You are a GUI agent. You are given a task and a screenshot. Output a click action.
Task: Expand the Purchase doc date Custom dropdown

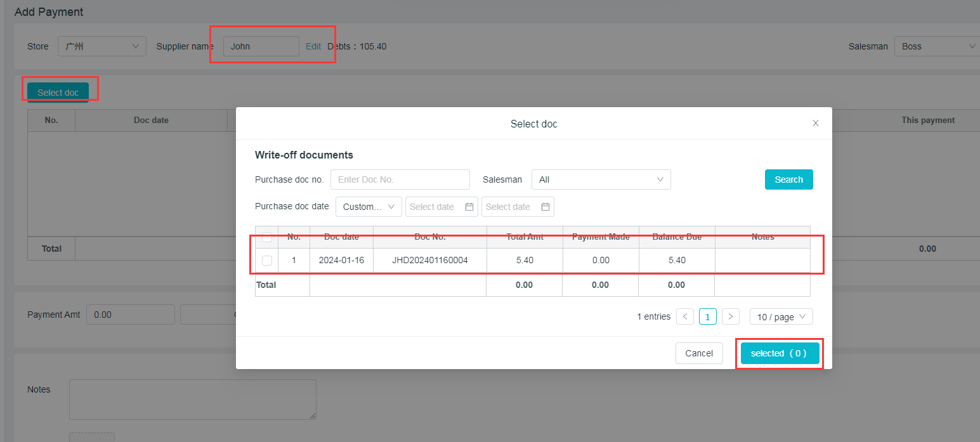point(369,207)
